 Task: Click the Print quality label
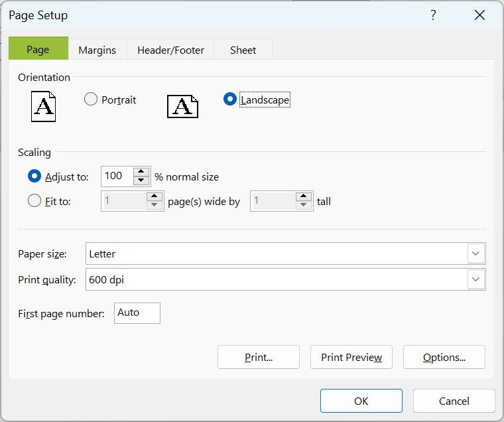click(x=47, y=279)
